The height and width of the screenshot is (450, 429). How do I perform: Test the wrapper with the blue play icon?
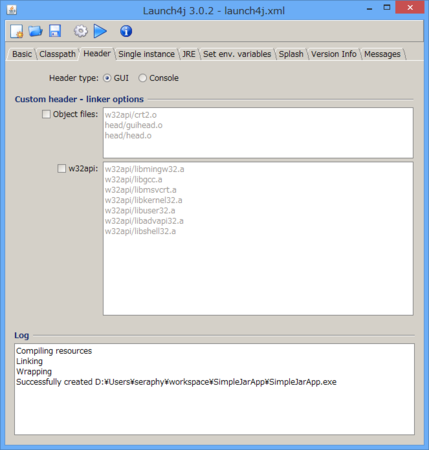[100, 31]
